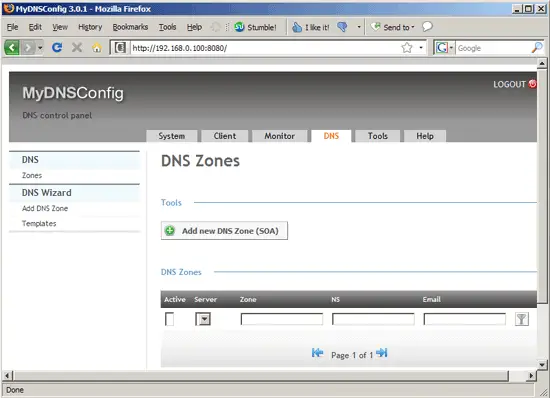Open the Google search engine selector

pyautogui.click(x=444, y=47)
